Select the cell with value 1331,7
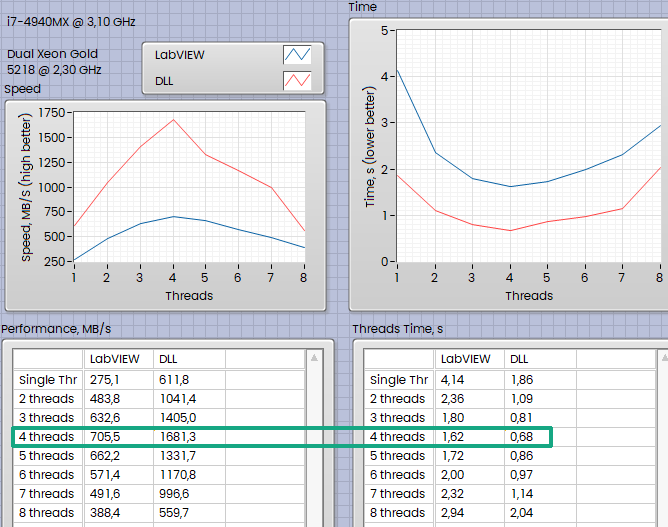The width and height of the screenshot is (668, 527). coord(189,456)
